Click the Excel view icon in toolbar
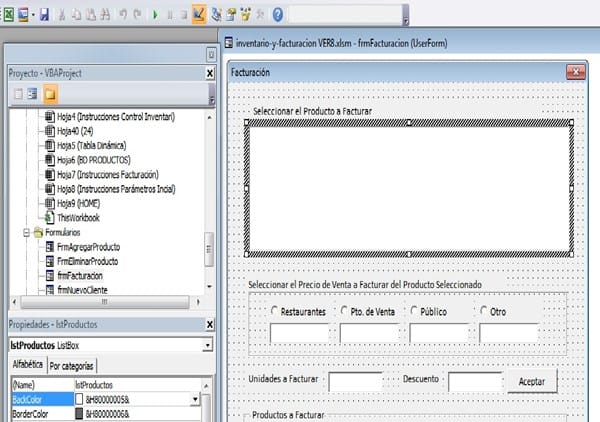 click(10, 14)
